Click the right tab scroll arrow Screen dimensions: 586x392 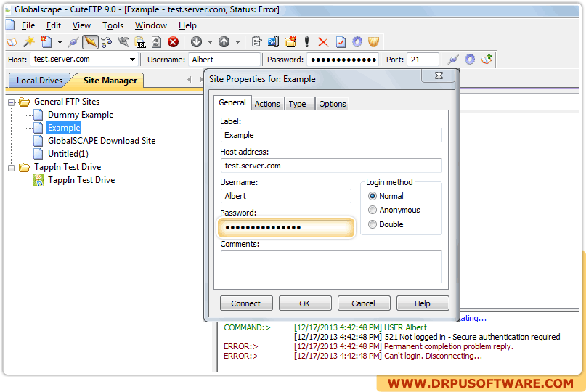[x=201, y=79]
